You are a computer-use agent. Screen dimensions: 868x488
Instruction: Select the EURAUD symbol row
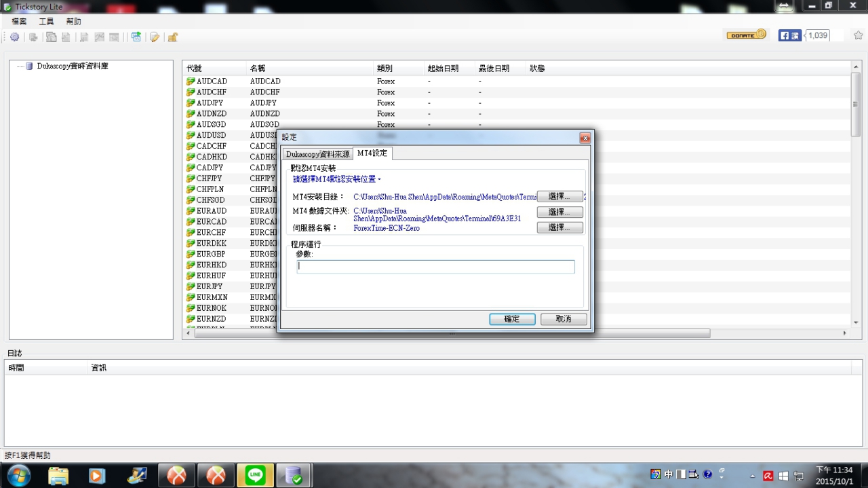pyautogui.click(x=231, y=211)
